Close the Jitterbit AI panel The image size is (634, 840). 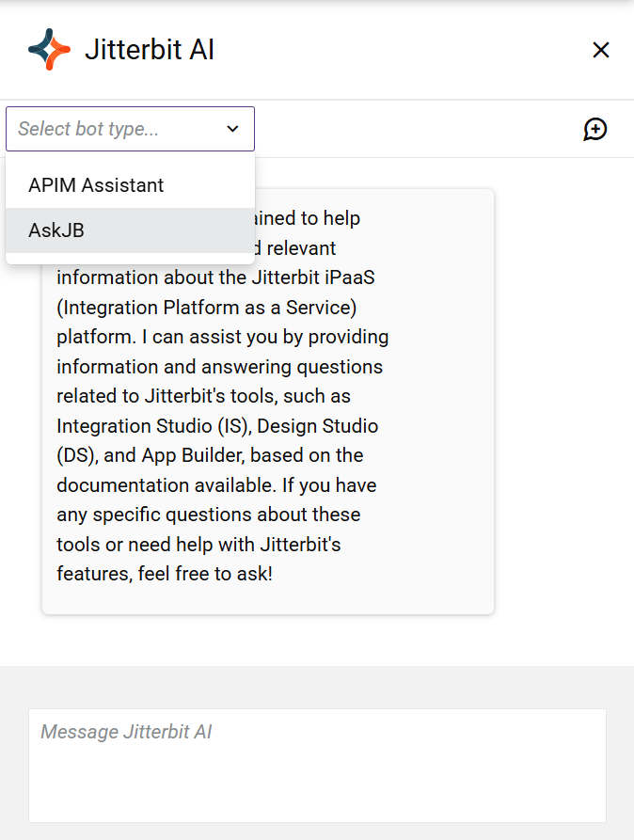(x=601, y=50)
